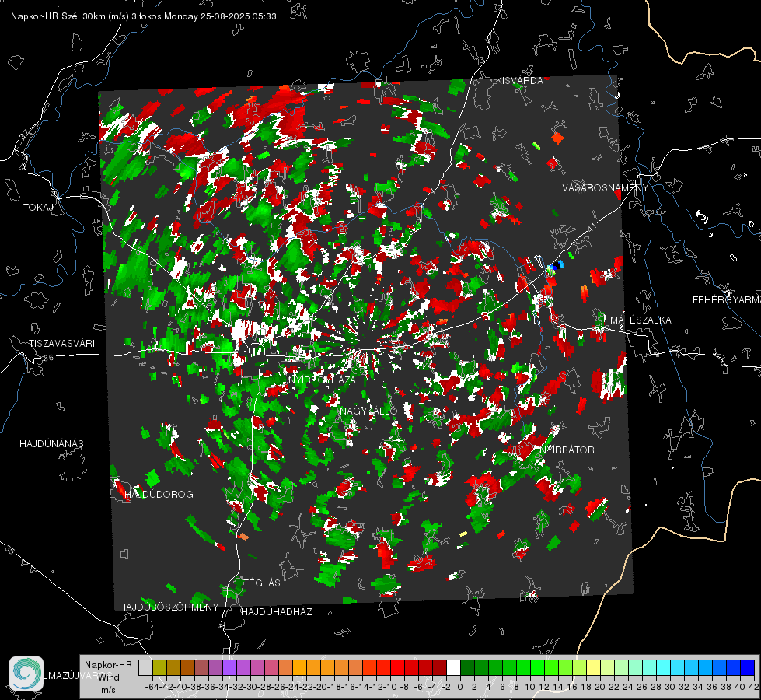Click the legend value '-64'
Image resolution: width=761 pixels, height=700 pixels.
pos(152,687)
